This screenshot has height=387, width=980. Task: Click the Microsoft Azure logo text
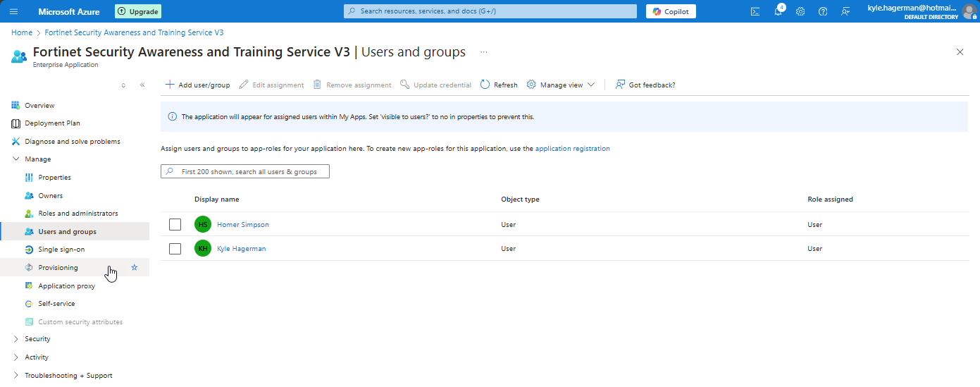coord(69,11)
